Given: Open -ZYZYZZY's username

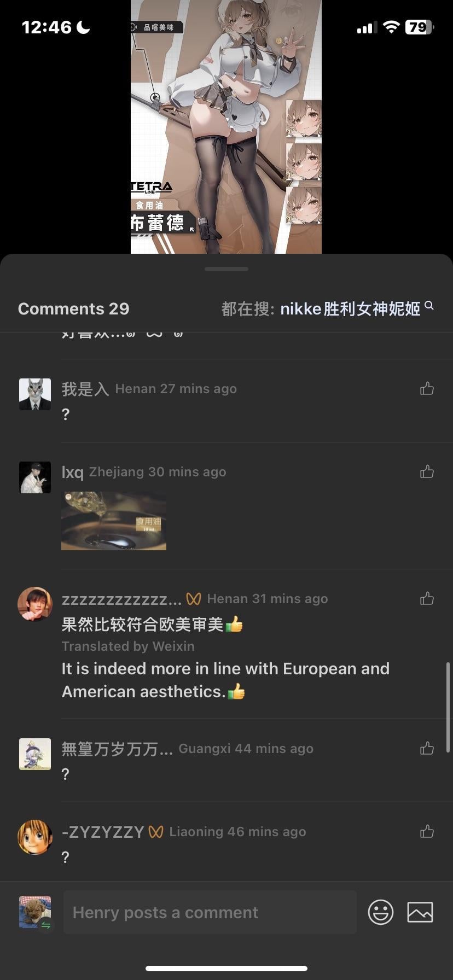Looking at the screenshot, I should [103, 832].
